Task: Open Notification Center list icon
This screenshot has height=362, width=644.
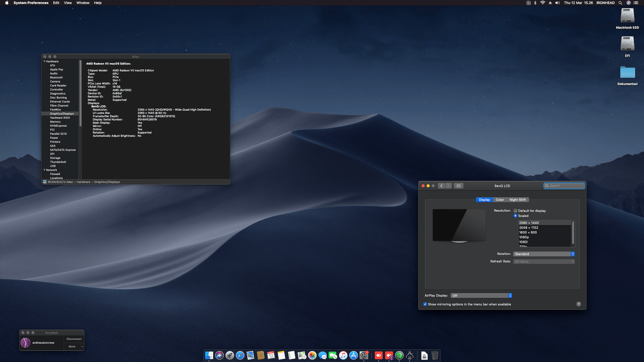Action: (x=636, y=3)
